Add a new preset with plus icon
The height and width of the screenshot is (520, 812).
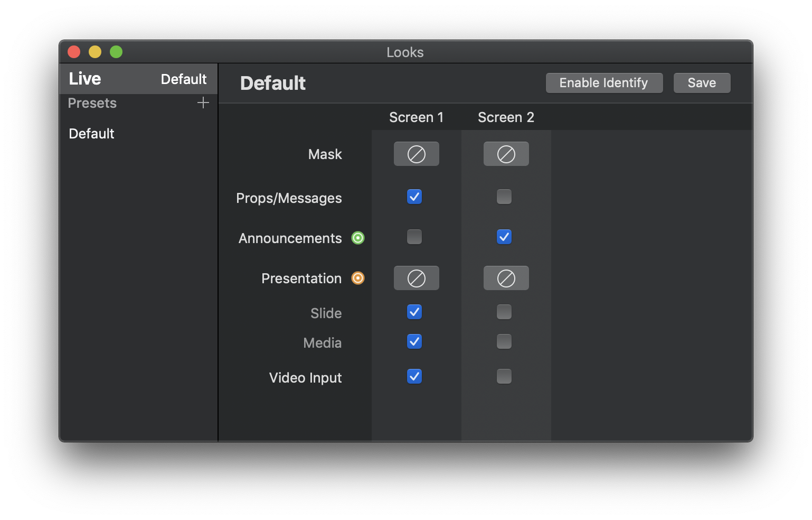(x=203, y=103)
